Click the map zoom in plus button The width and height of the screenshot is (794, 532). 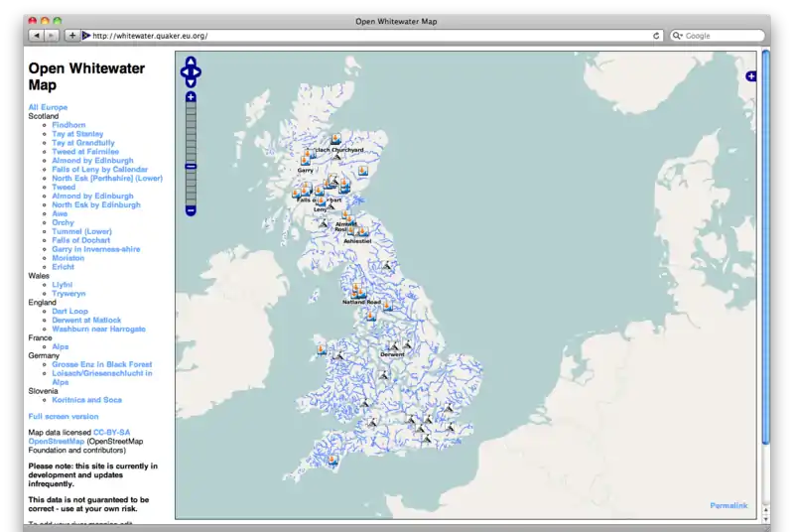(x=191, y=96)
